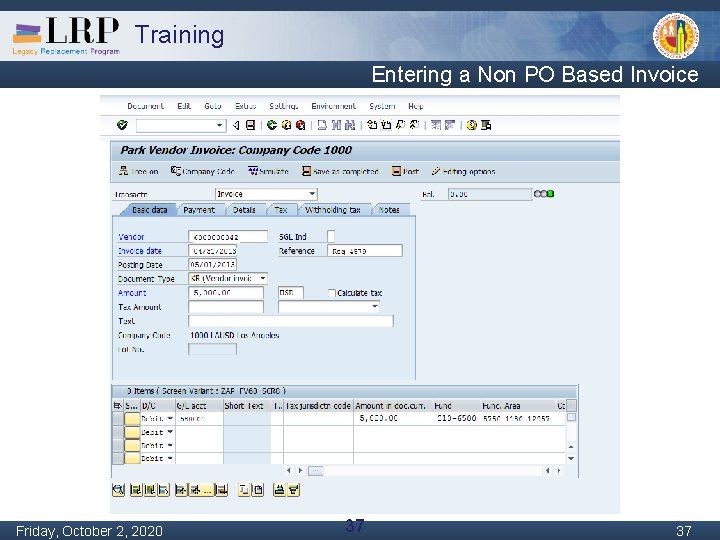
Task: Toggle checkbox at right end of first item row
Action: (571, 417)
